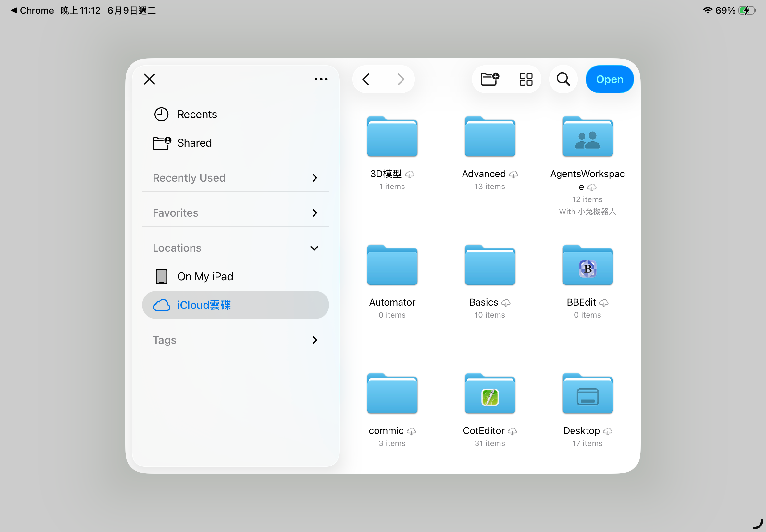Go forward with the right chevron
Viewport: 766px width, 532px height.
coord(401,79)
